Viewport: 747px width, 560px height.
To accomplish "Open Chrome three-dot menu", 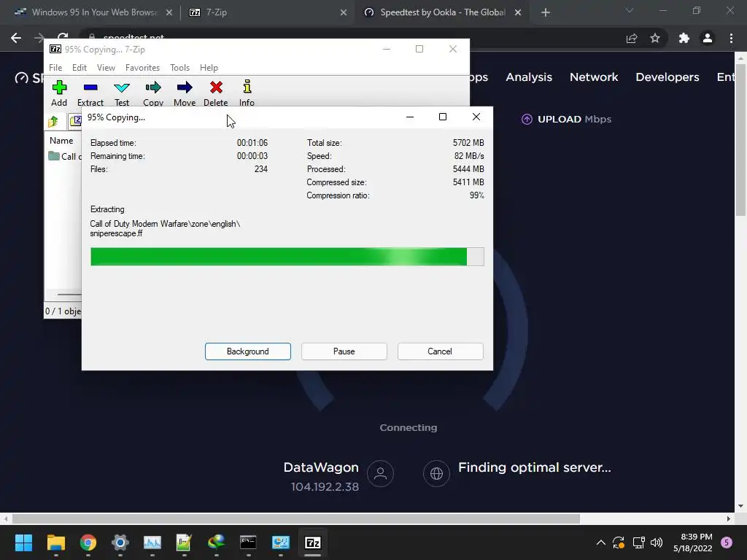I will [x=731, y=38].
